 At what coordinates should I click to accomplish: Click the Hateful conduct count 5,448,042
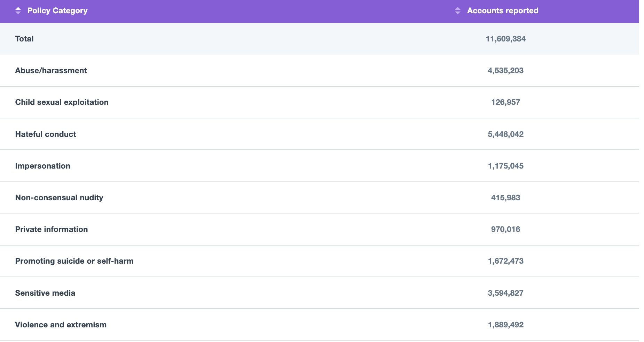click(x=505, y=134)
